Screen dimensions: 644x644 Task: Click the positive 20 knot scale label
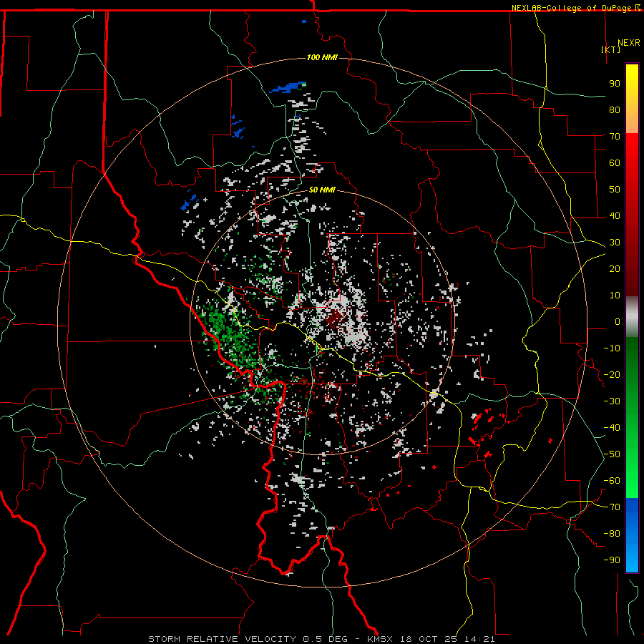(x=615, y=268)
